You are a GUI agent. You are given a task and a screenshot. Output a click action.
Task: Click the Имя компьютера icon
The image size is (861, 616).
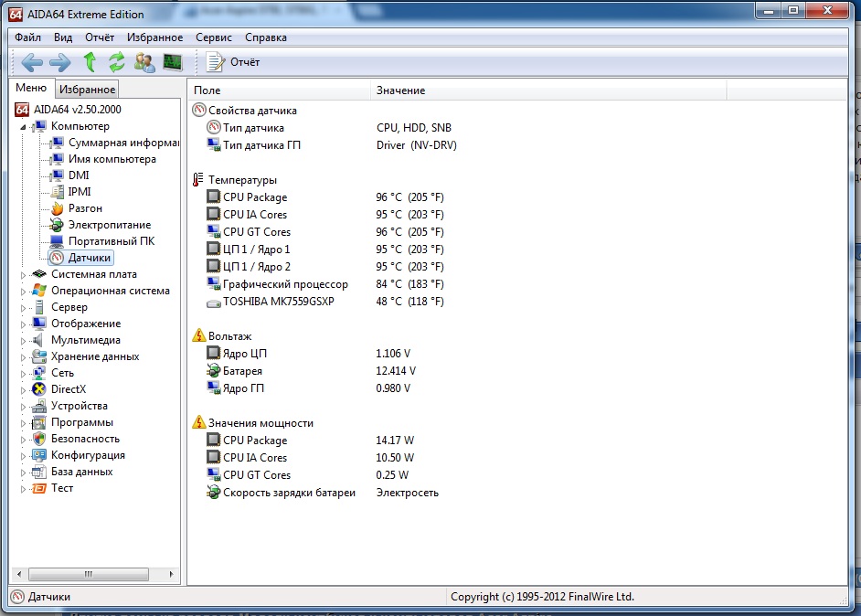tap(57, 159)
